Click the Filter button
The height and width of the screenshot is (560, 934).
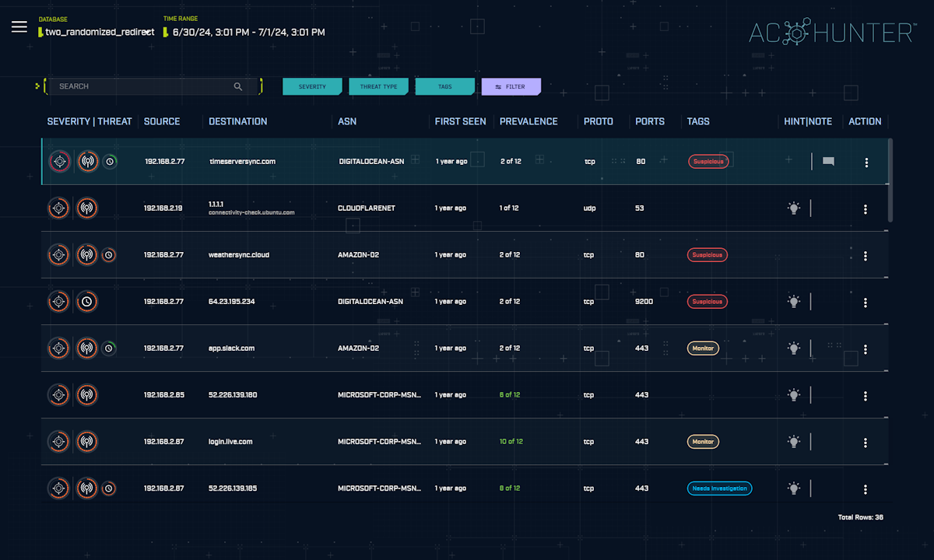click(511, 86)
